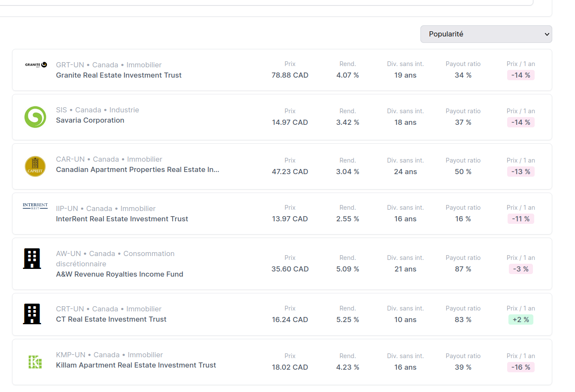
Task: Click InterRent's 16 % payout ratio
Action: (x=463, y=219)
